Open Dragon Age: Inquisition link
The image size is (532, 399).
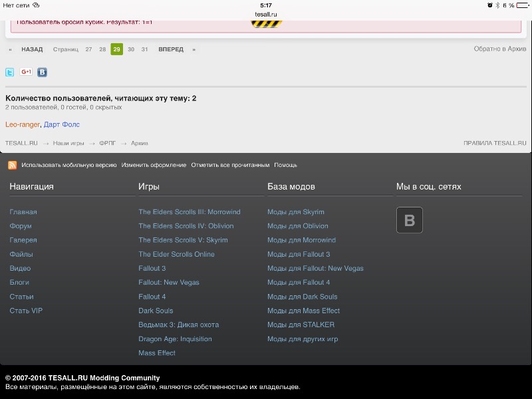point(175,339)
